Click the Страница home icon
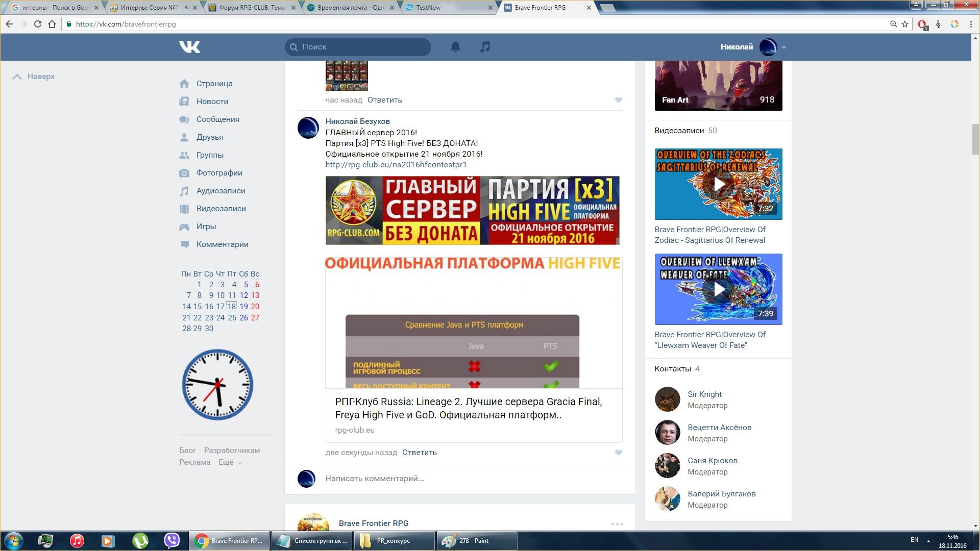Image resolution: width=980 pixels, height=551 pixels. tap(184, 84)
